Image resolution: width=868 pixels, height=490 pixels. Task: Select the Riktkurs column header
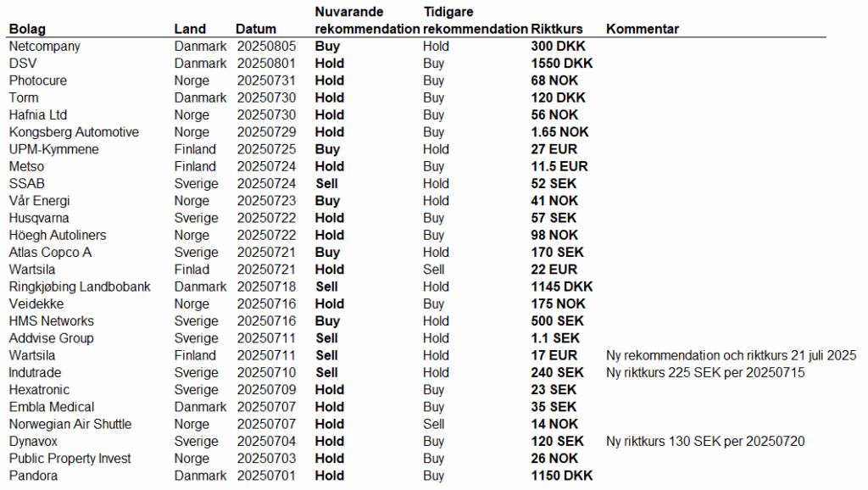(557, 29)
